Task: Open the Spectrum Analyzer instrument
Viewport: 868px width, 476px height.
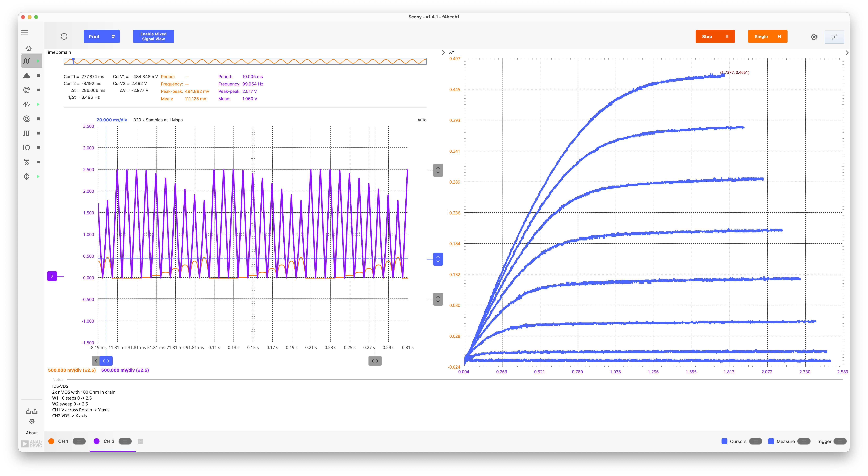Action: [27, 75]
